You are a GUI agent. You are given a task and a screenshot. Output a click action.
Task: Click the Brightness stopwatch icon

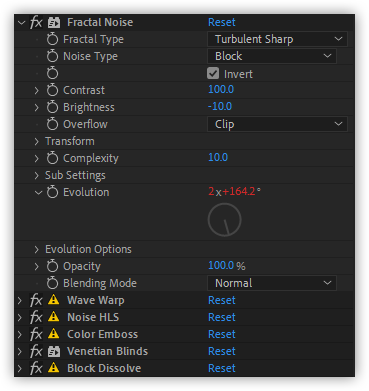coord(52,107)
